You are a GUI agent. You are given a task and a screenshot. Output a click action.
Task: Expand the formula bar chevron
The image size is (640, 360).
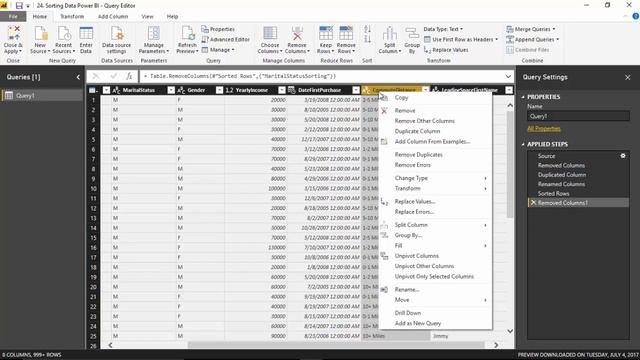[508, 76]
